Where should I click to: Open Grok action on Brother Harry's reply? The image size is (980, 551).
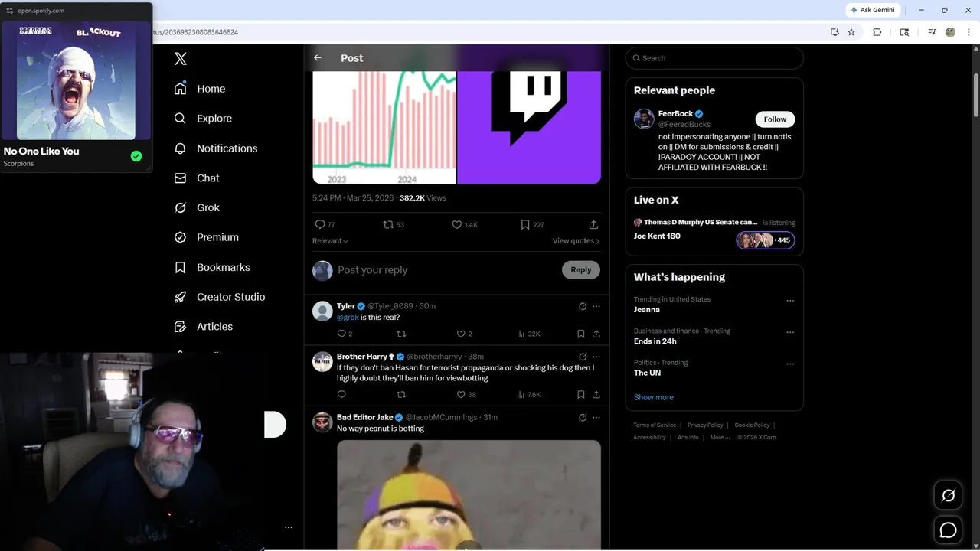(x=583, y=357)
